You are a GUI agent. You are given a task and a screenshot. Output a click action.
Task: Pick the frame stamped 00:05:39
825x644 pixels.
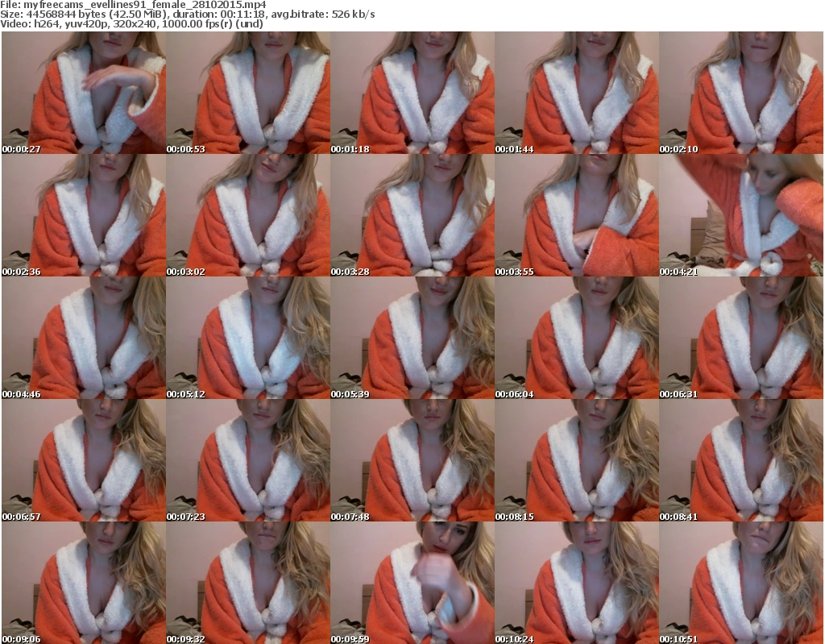412,338
